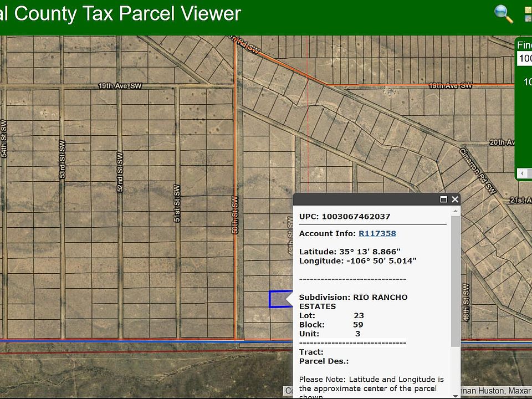Open account link R117358
Viewport: 532px width, 399px height.
(x=377, y=233)
